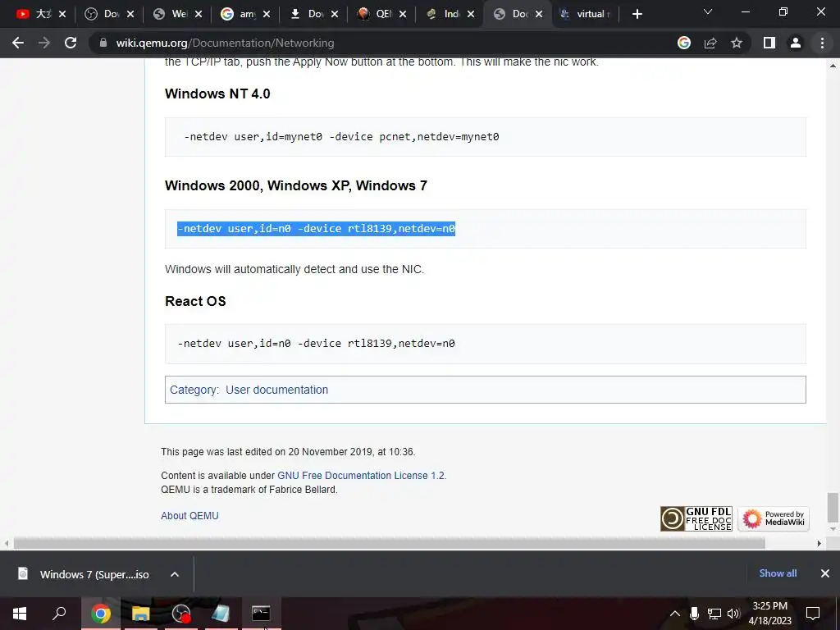Viewport: 840px width, 630px height.
Task: Click the GNU FDL license badge
Action: (x=696, y=518)
